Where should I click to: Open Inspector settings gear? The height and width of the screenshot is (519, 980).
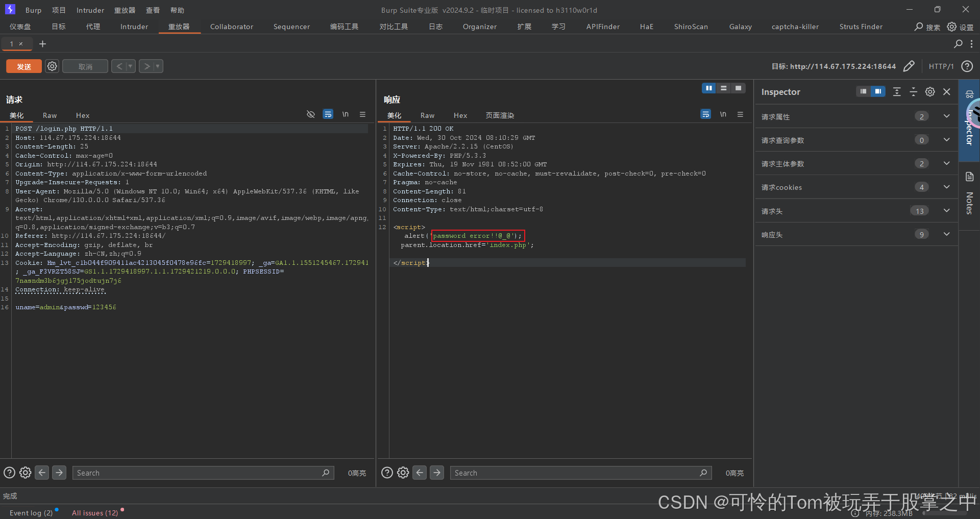pos(930,91)
